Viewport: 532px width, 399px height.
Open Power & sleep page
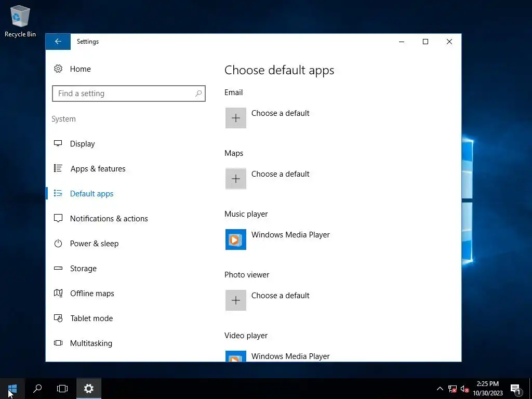[x=95, y=243]
